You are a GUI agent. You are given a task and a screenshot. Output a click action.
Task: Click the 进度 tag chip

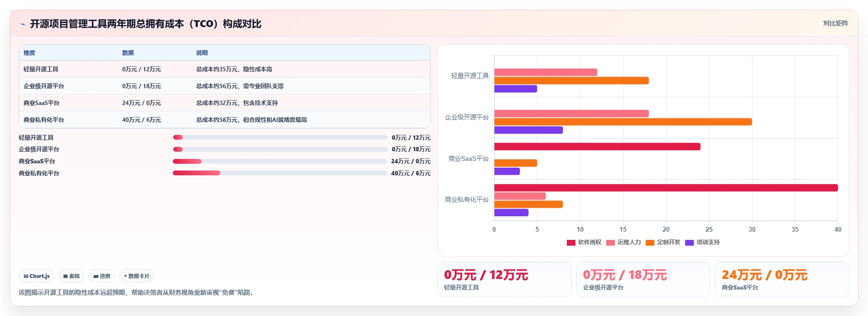(x=102, y=276)
